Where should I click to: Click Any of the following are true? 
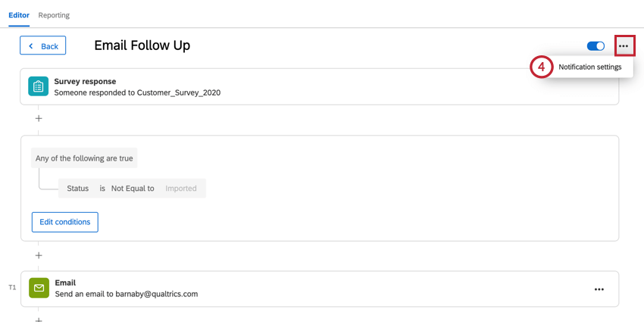(84, 158)
